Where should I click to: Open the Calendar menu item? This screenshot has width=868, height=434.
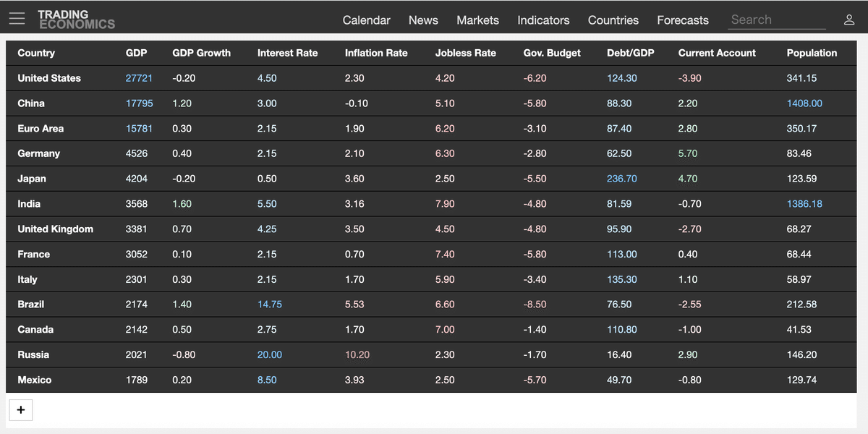(366, 20)
